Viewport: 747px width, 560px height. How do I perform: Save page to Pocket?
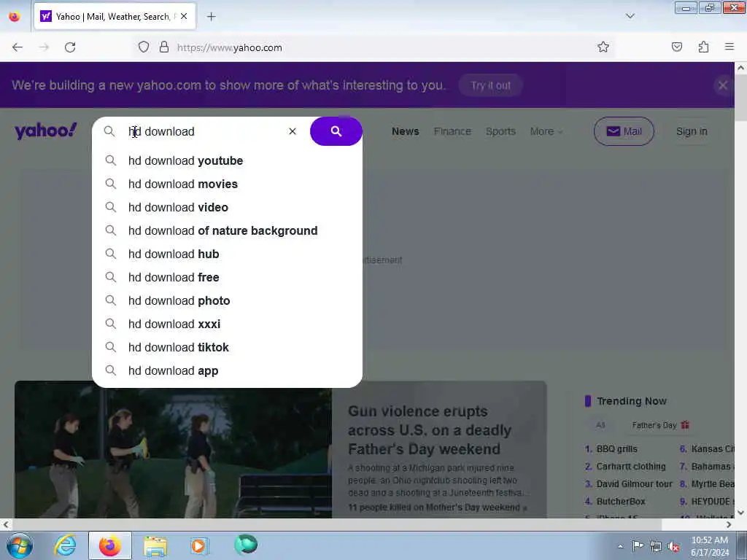(676, 47)
